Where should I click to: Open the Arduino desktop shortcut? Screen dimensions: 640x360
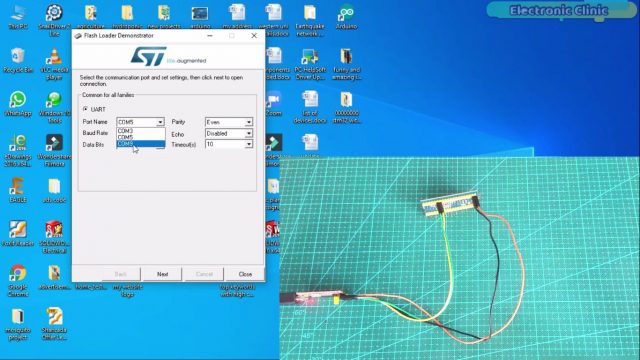click(346, 18)
